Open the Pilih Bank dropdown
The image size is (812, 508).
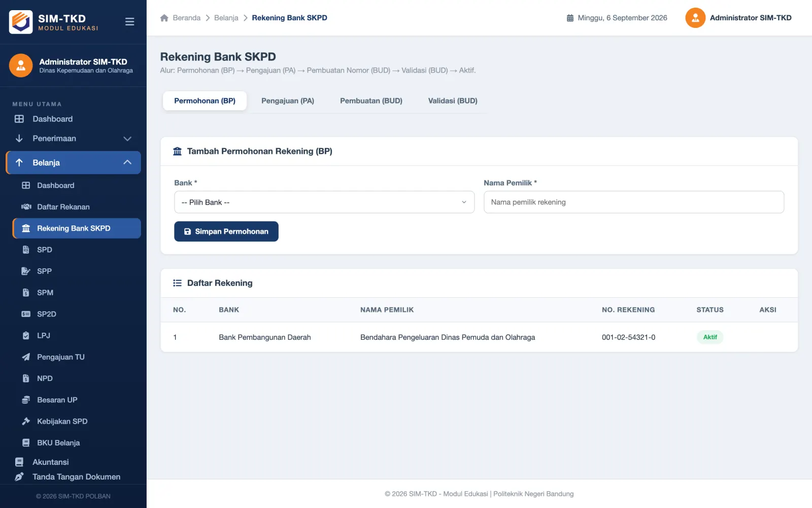324,202
